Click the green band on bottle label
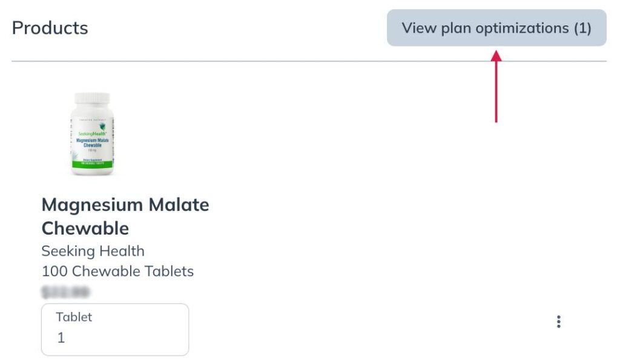 point(92,163)
